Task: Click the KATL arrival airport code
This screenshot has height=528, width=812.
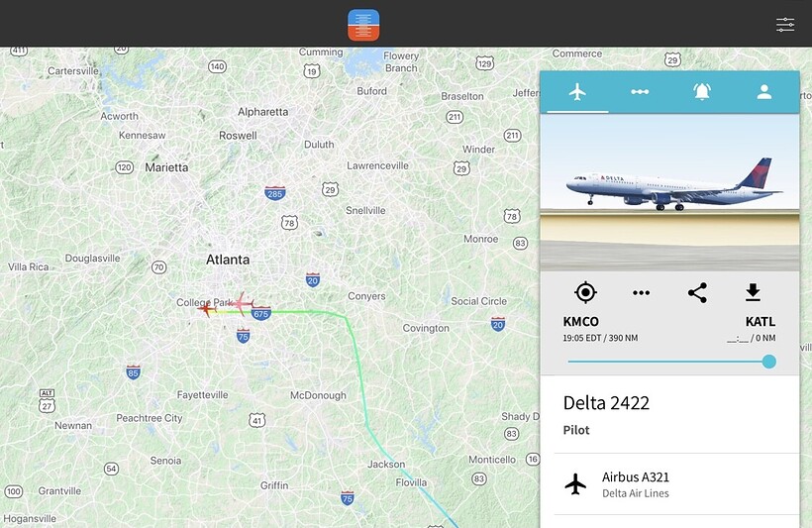Action: tap(761, 322)
